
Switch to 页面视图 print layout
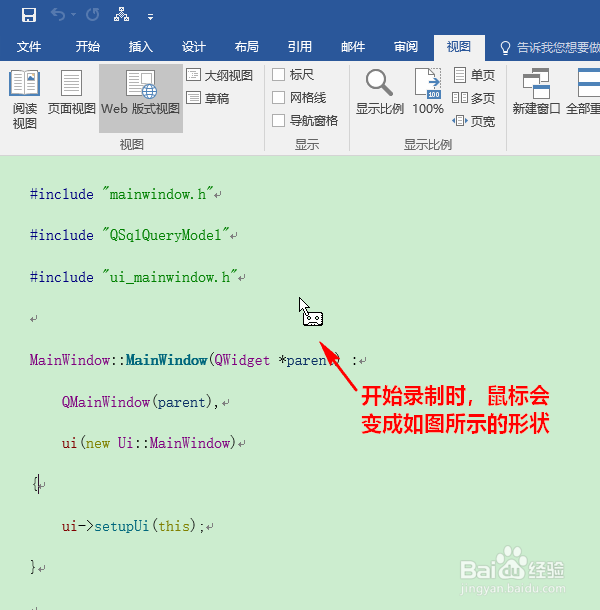(72, 92)
